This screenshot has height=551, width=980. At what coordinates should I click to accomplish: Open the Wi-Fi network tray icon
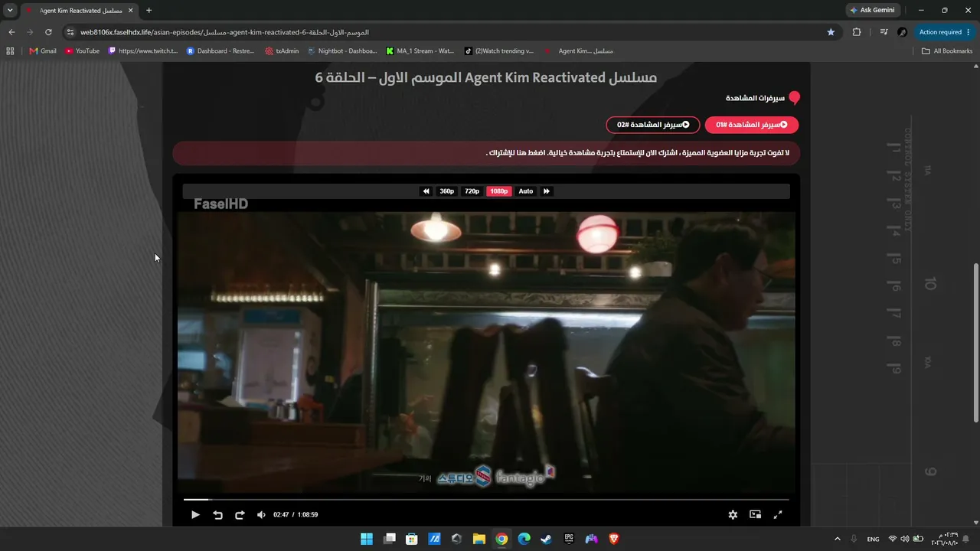[x=893, y=539]
